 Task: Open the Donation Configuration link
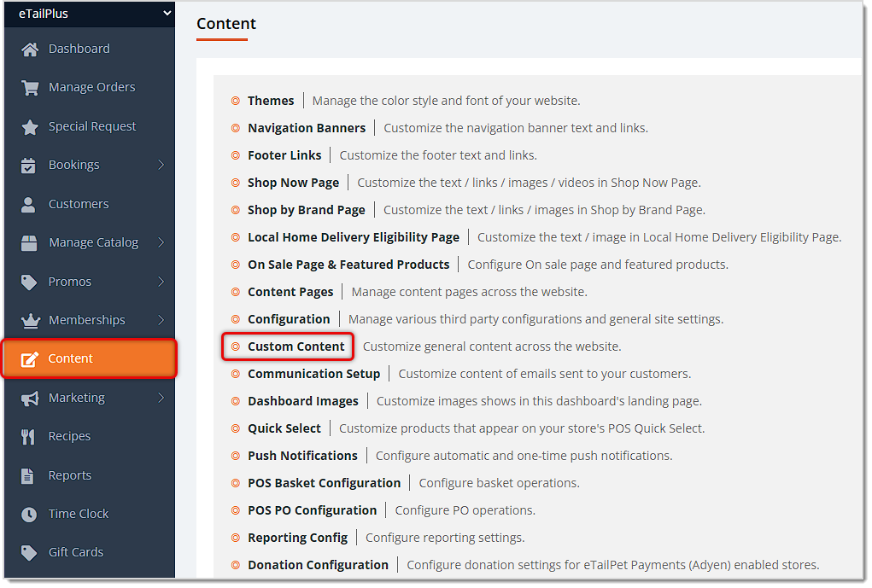point(318,565)
